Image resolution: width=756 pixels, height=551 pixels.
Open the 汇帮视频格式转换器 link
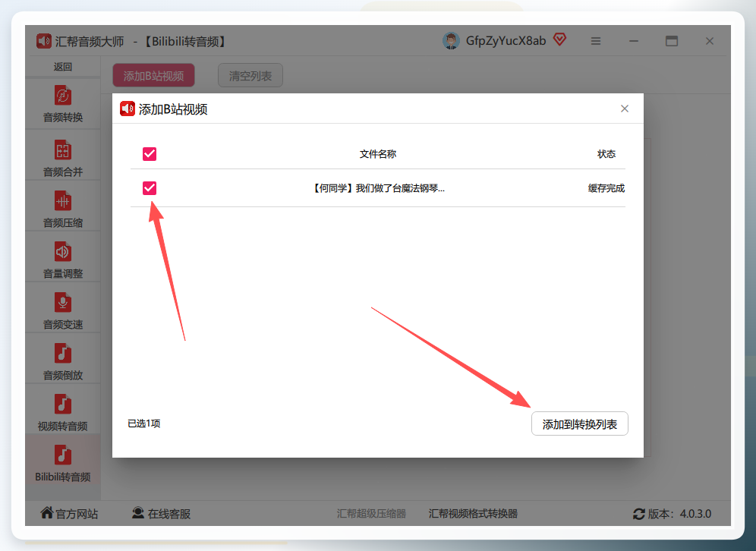pyautogui.click(x=473, y=514)
